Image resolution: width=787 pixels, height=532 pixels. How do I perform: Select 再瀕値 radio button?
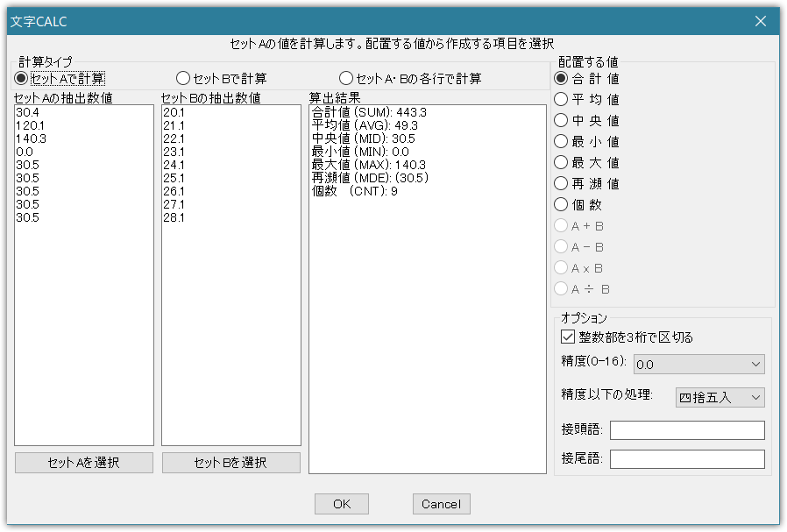562,184
